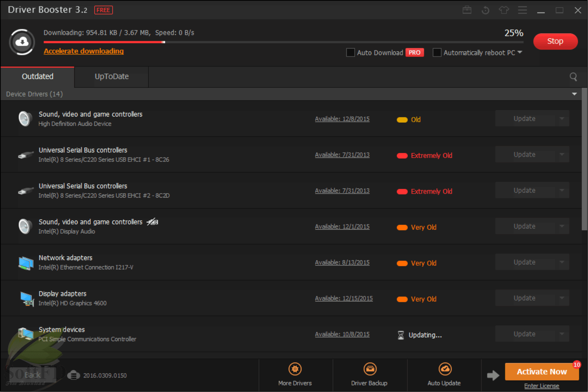Enable Automatically reboot PC checkbox
The height and width of the screenshot is (392, 588).
tap(437, 53)
